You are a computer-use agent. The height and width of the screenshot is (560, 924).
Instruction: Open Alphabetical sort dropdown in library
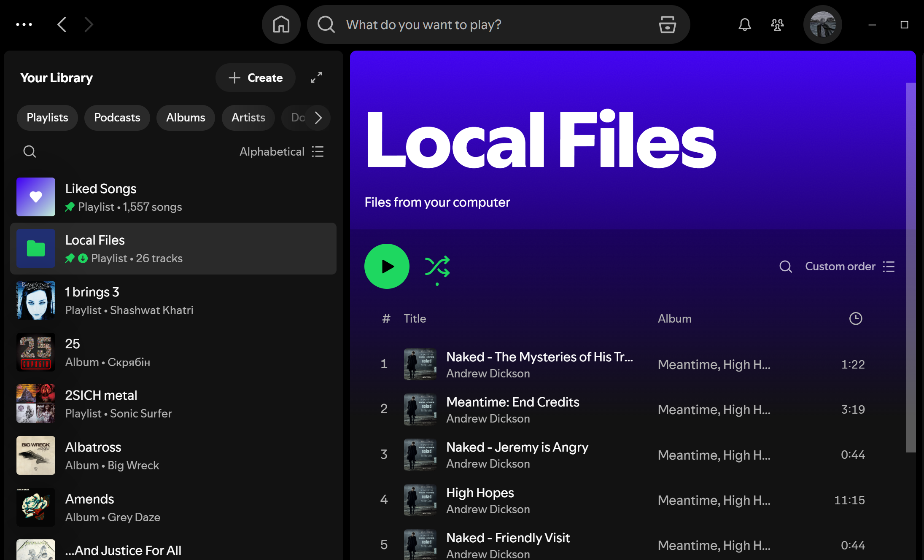pyautogui.click(x=281, y=151)
